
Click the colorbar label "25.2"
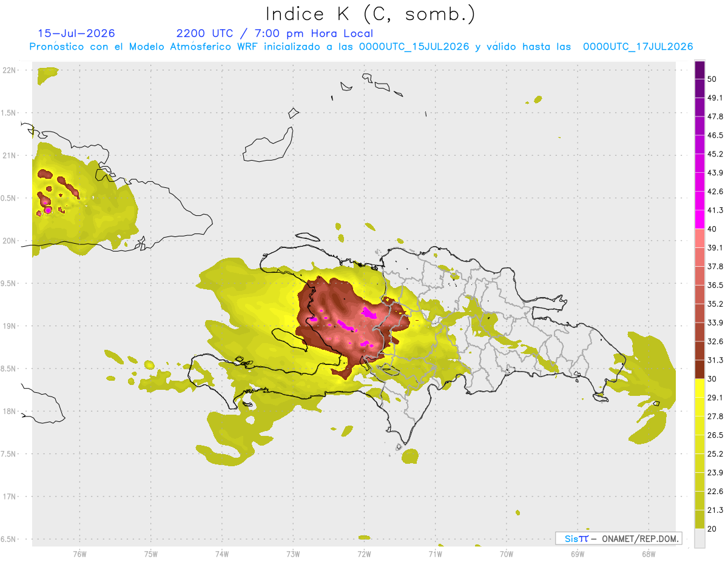tap(715, 453)
